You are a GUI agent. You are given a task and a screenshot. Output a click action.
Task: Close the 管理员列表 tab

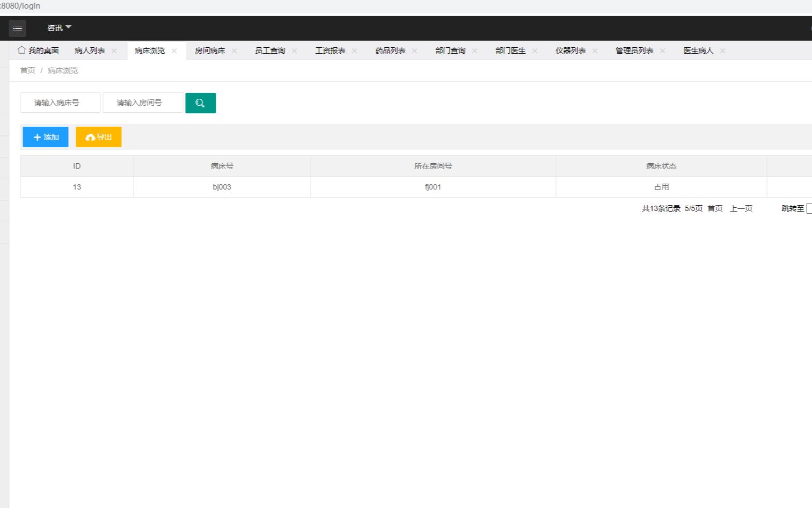[663, 51]
